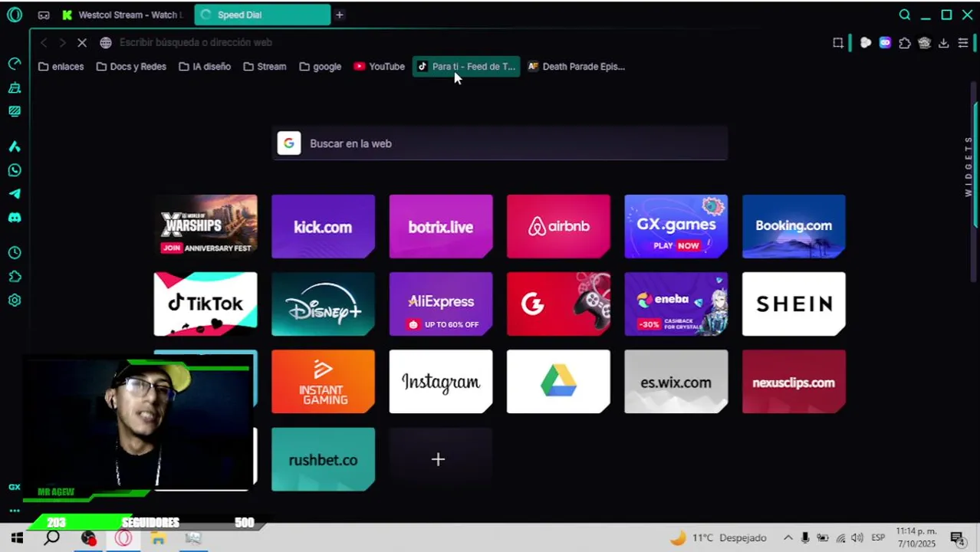Open the kick.com speed dial tile
The image size is (980, 552).
(x=323, y=226)
